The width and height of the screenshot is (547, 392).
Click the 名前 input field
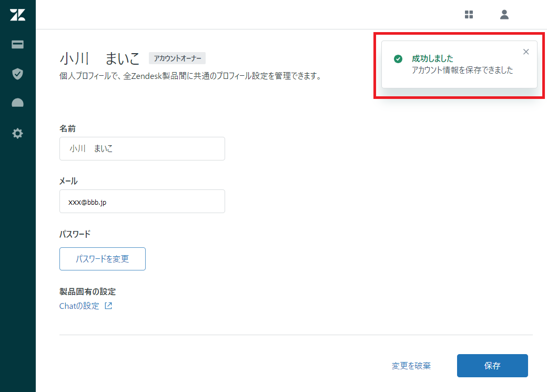tap(142, 148)
